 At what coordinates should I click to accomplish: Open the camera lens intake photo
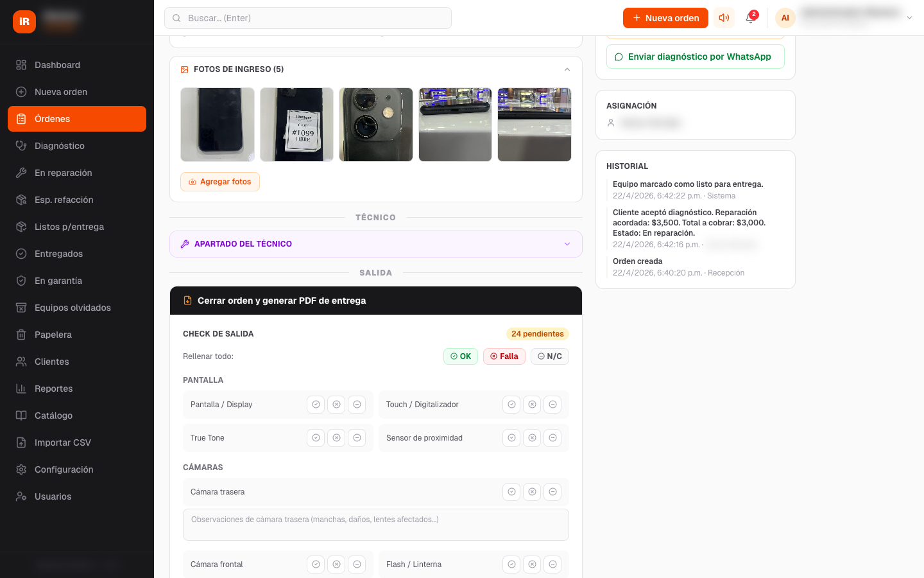pos(376,125)
